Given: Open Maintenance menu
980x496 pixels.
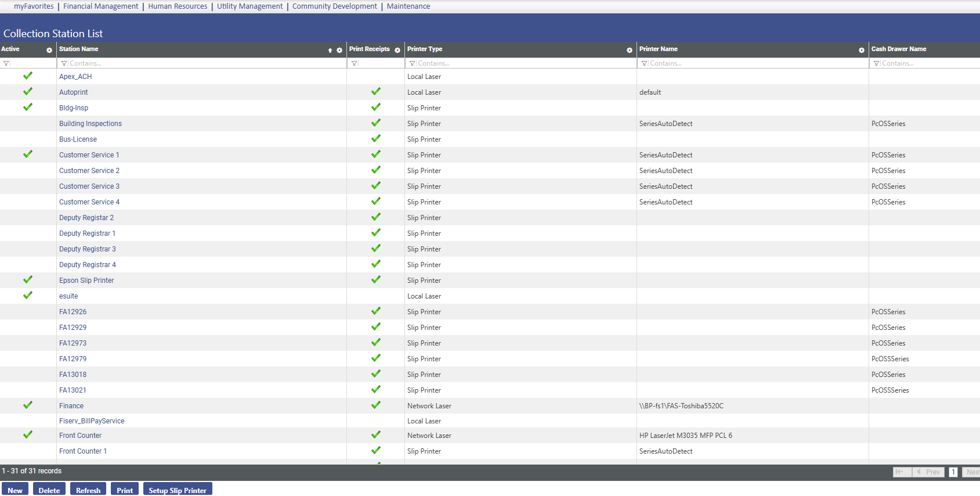Looking at the screenshot, I should pos(408,6).
